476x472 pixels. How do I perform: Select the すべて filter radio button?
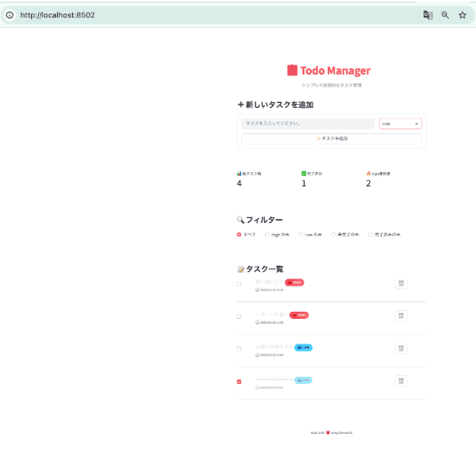(x=239, y=234)
